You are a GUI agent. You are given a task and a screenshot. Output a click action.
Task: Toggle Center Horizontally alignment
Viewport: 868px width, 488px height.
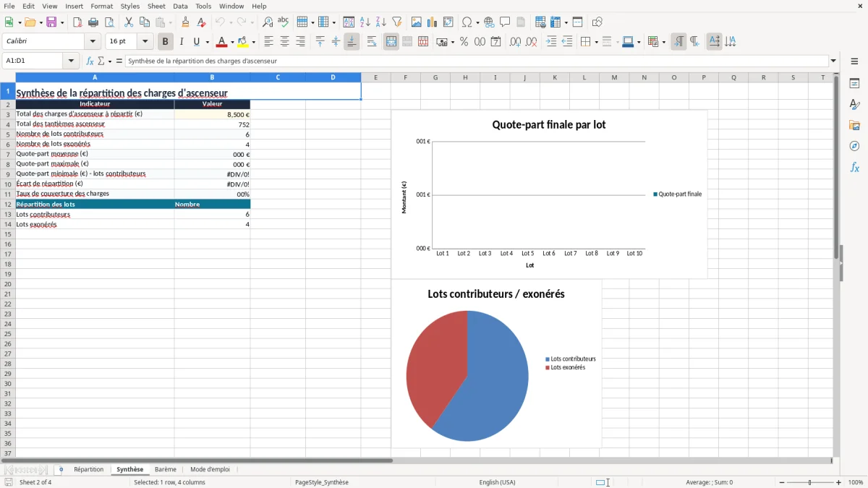[x=284, y=42]
